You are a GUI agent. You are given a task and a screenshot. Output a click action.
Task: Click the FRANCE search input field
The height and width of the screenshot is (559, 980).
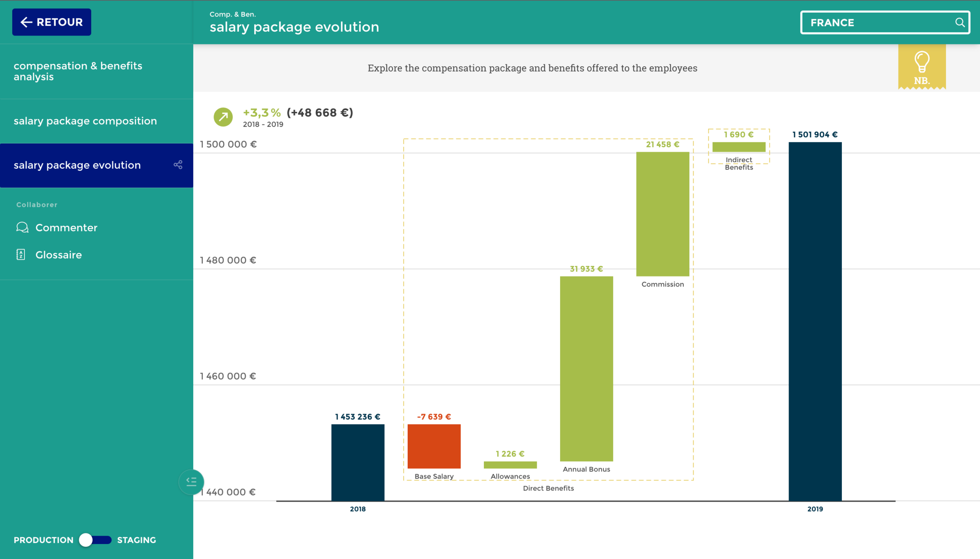pos(875,23)
